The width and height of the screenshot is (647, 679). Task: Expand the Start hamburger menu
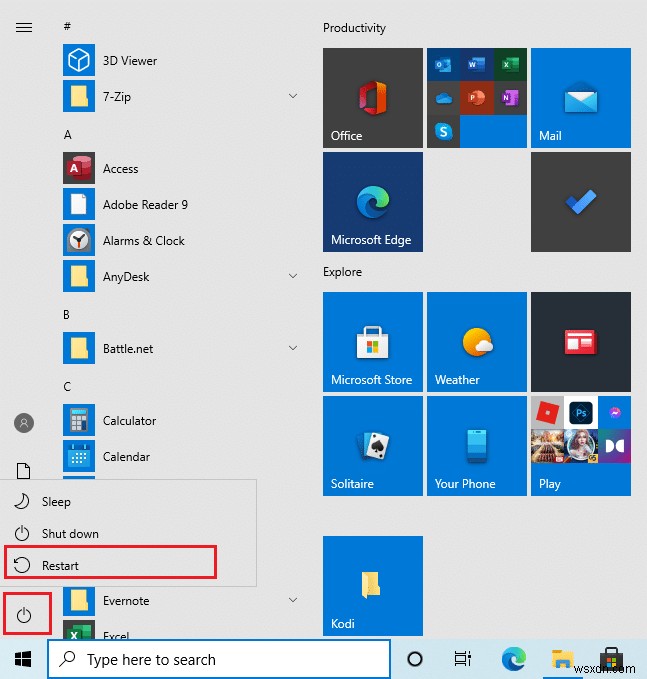point(24,28)
